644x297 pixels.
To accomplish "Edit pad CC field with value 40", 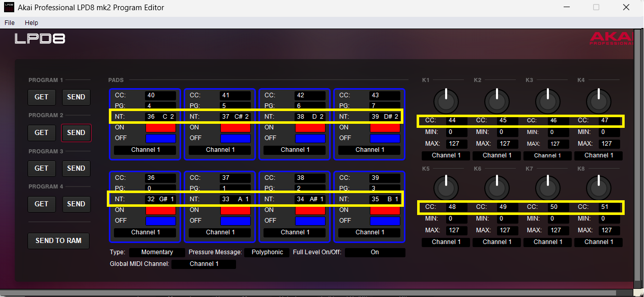I will (x=161, y=95).
